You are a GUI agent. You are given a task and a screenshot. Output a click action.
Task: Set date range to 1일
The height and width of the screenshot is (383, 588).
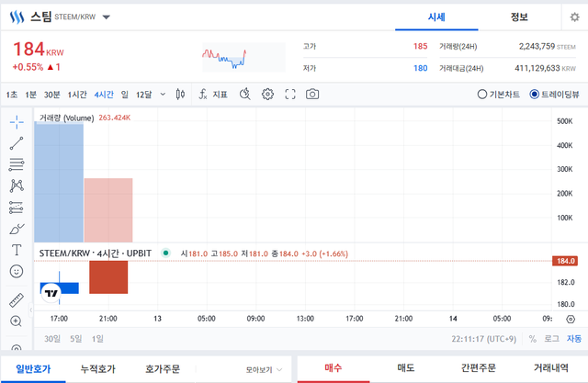[97, 339]
